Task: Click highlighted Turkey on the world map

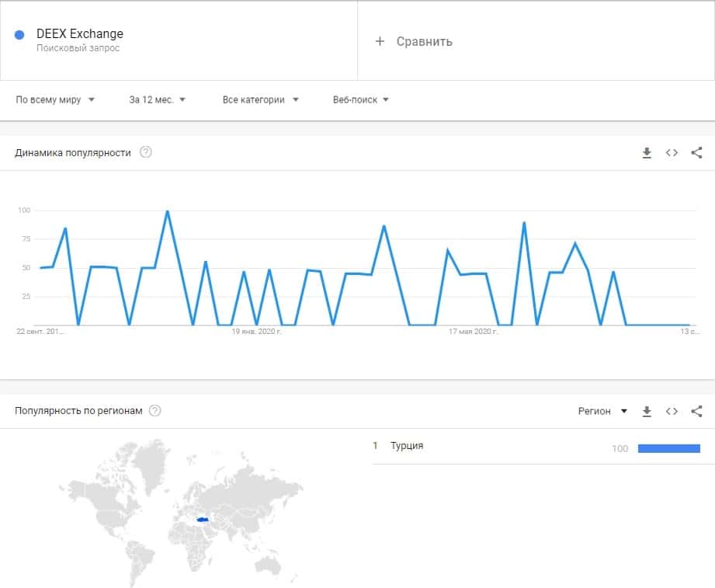Action: [203, 520]
